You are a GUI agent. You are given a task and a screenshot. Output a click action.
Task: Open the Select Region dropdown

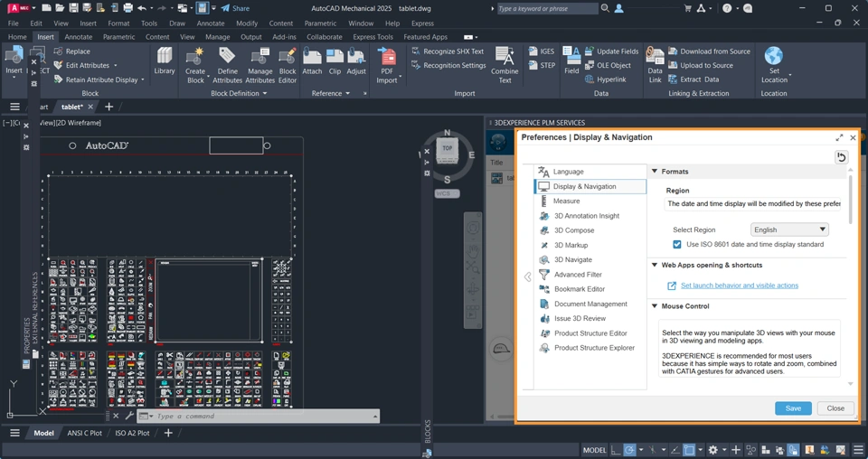pyautogui.click(x=789, y=229)
